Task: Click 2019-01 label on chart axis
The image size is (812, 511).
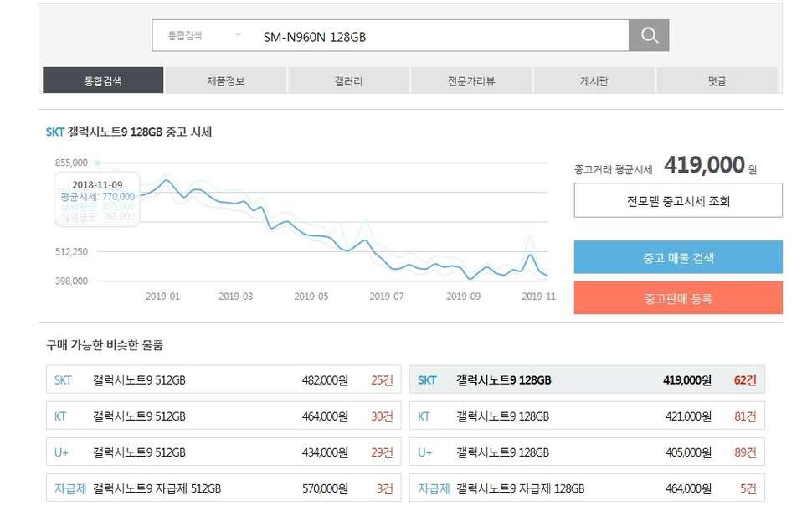Action: click(x=162, y=297)
